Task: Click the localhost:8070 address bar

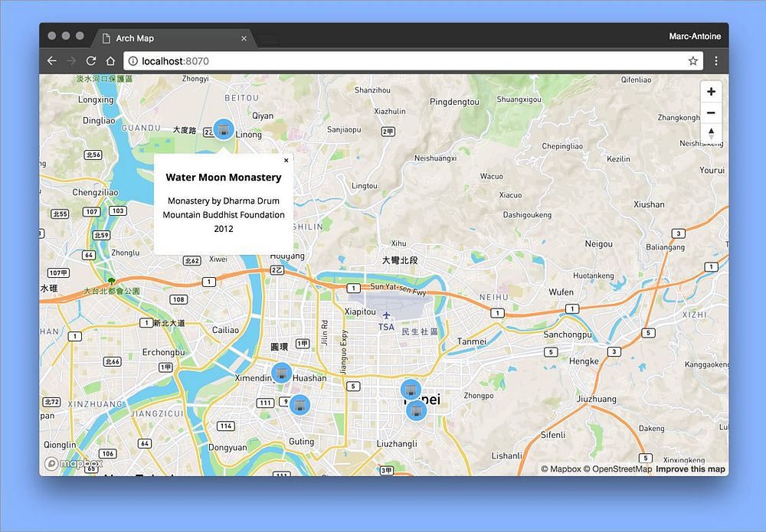Action: [414, 61]
